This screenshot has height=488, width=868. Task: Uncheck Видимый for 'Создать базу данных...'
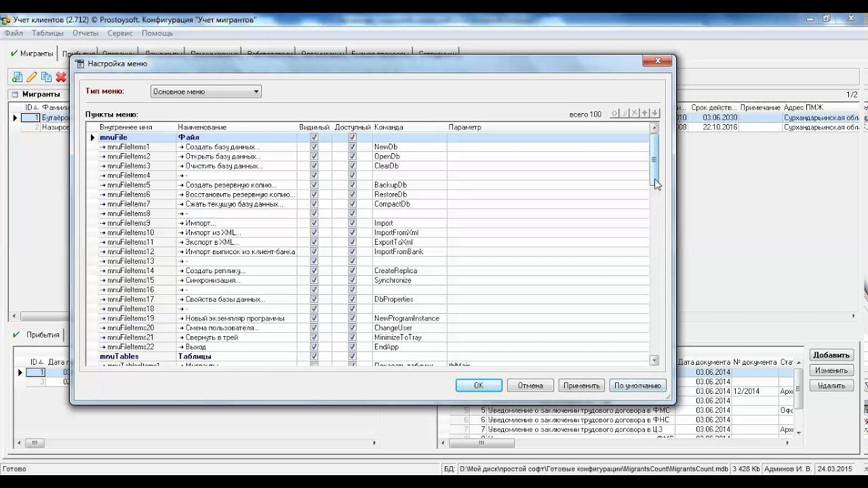click(x=314, y=147)
